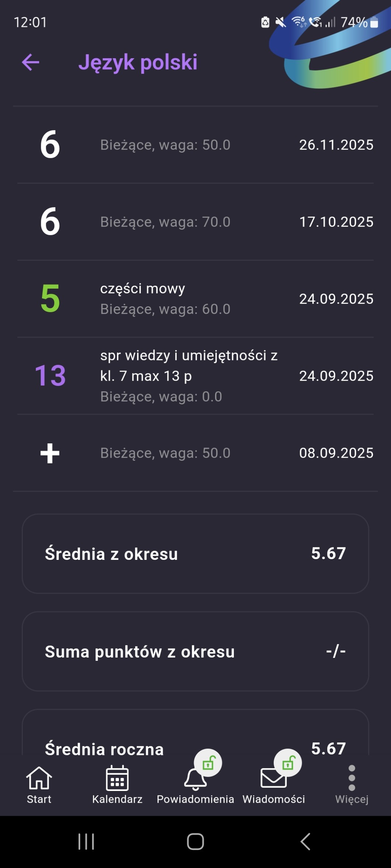Select the green 5 części mowy grade
This screenshot has height=868, width=391.
(195, 299)
